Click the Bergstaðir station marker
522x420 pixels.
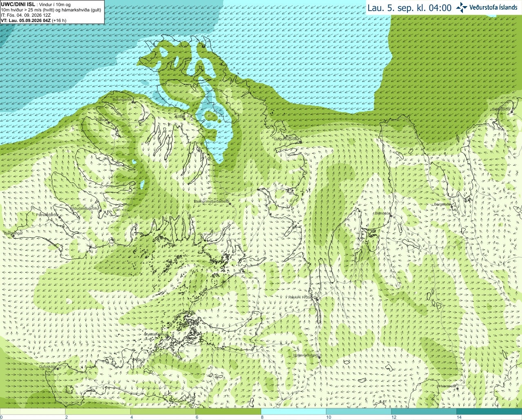pyautogui.click(x=452, y=207)
